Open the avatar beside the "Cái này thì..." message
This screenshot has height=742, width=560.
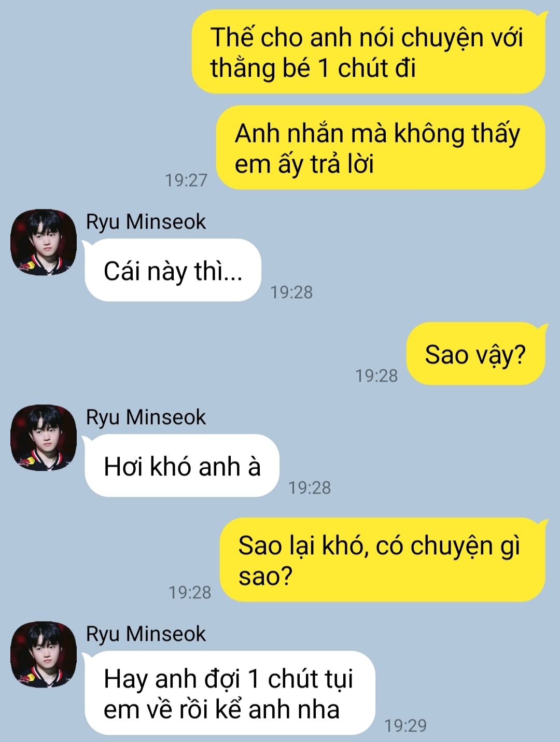pyautogui.click(x=44, y=242)
